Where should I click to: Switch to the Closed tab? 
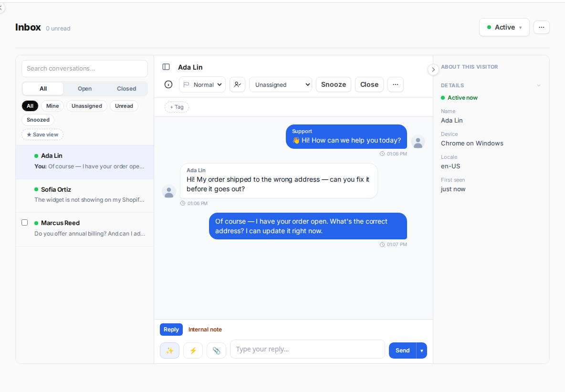point(126,89)
